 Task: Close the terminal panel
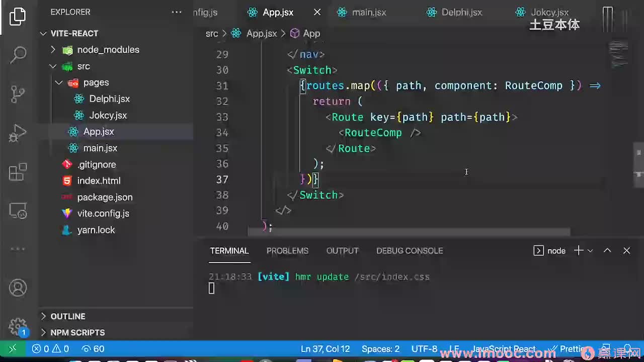[x=626, y=250]
